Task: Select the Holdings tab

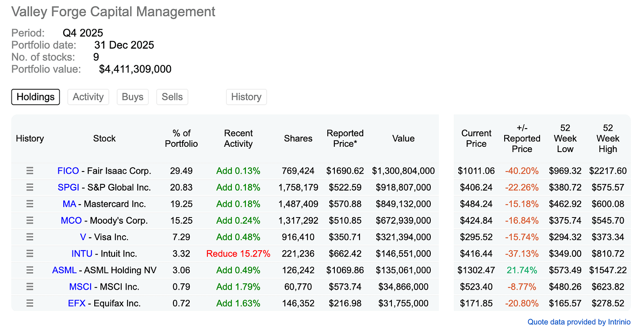Action: coord(35,97)
